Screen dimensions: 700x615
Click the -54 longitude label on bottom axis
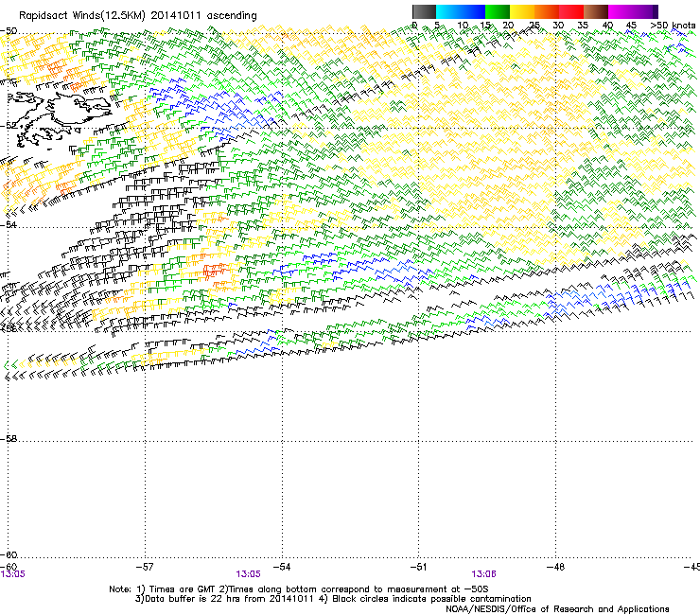click(x=282, y=567)
